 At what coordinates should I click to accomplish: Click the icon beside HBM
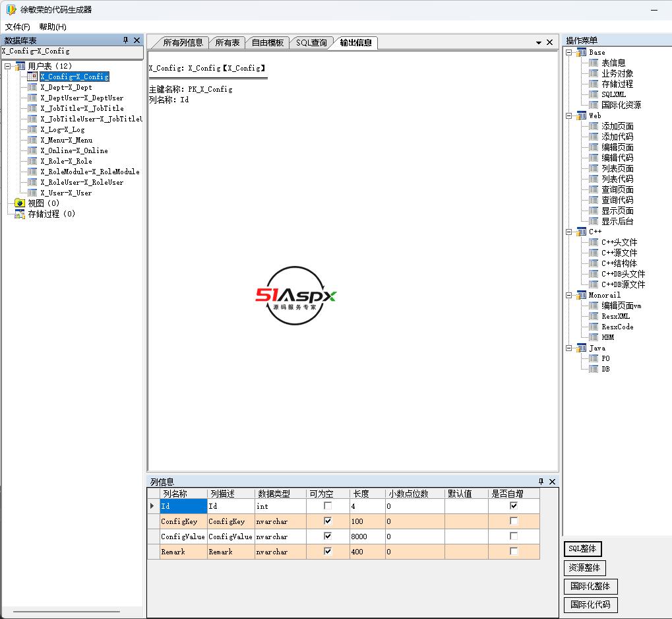coord(593,337)
